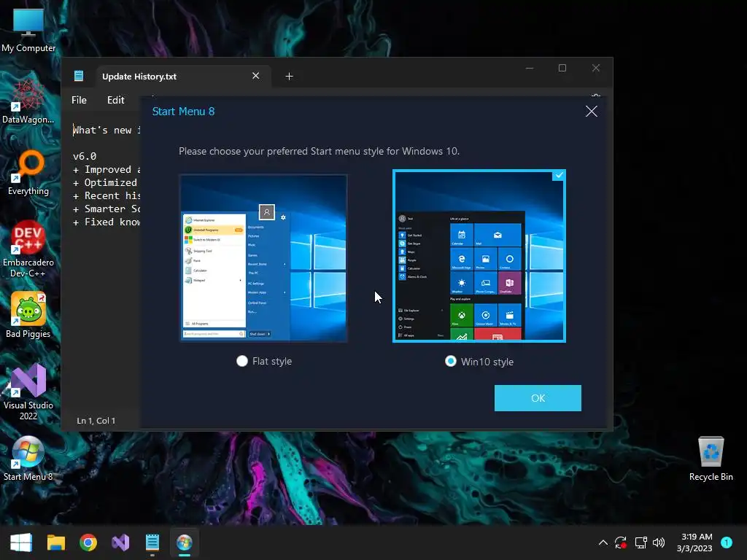Launch Google Chrome from the taskbar

(88, 542)
